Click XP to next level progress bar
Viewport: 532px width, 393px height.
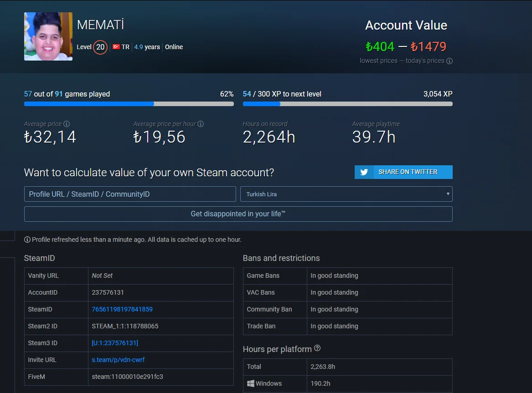tap(348, 104)
